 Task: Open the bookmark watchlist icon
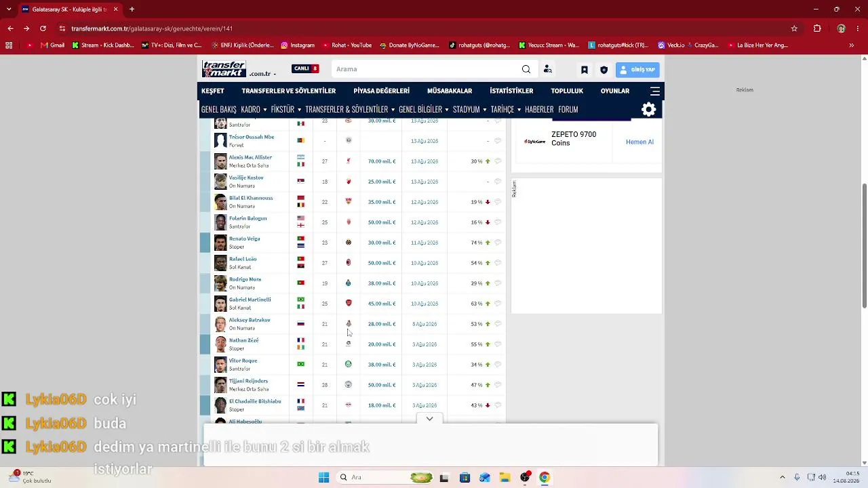point(584,70)
